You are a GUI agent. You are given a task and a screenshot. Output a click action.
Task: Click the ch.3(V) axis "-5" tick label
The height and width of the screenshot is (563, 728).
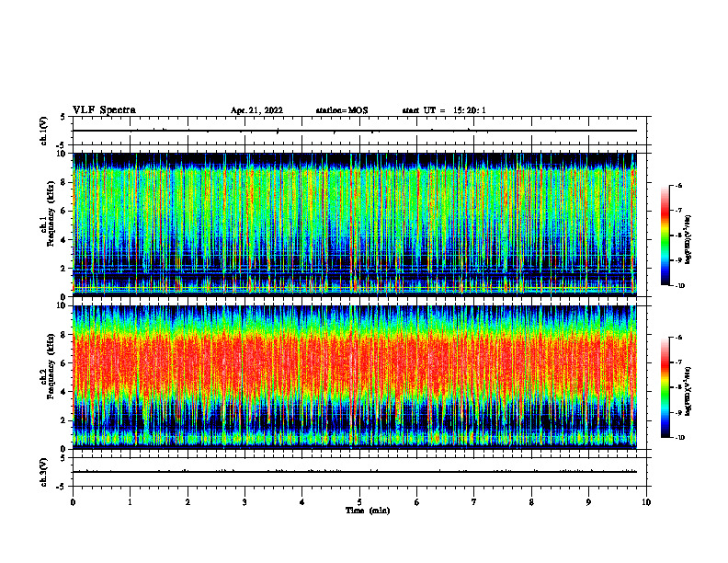(x=62, y=487)
